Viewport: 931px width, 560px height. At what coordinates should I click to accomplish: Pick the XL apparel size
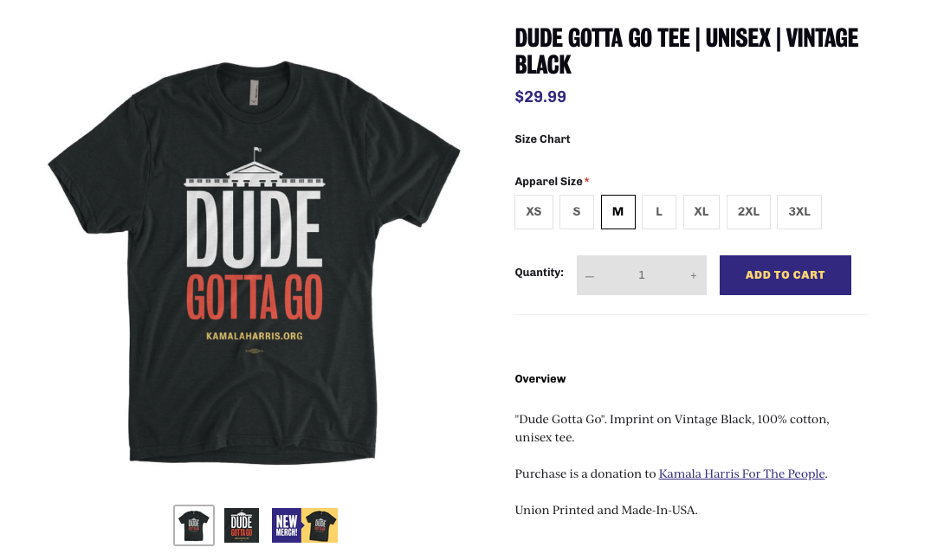click(x=701, y=211)
